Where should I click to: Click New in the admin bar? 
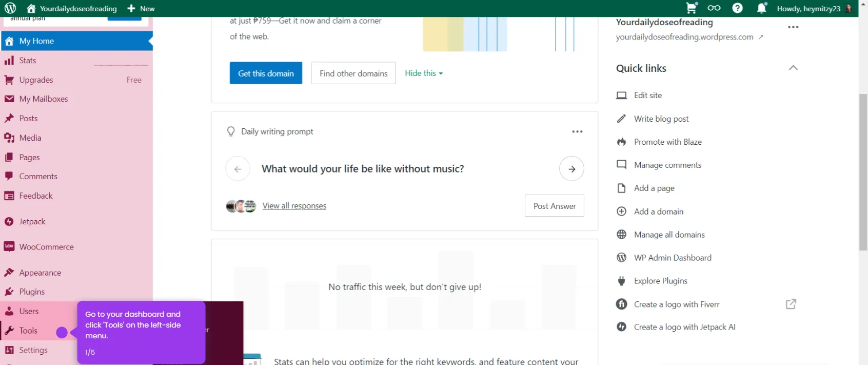coord(141,8)
